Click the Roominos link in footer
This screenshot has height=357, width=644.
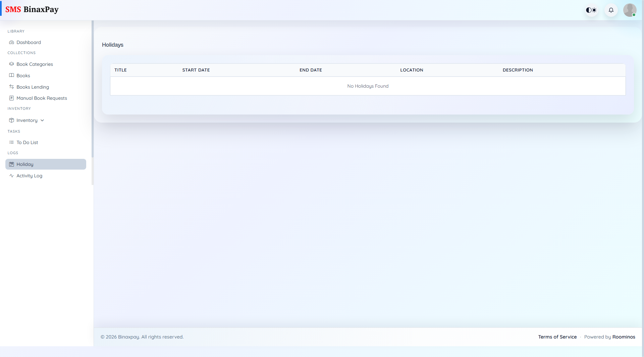(x=624, y=337)
